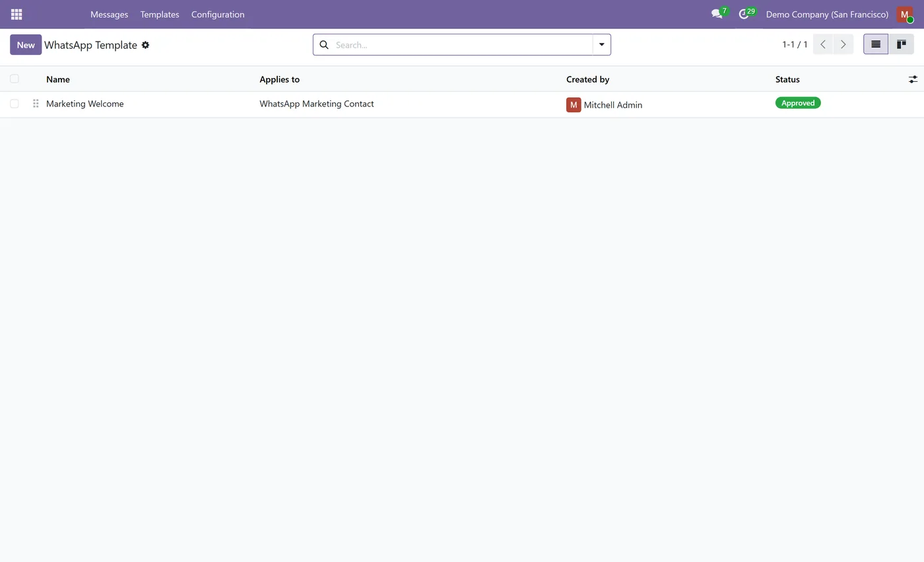The image size is (924, 562).
Task: Click the Approved status badge
Action: 798,103
